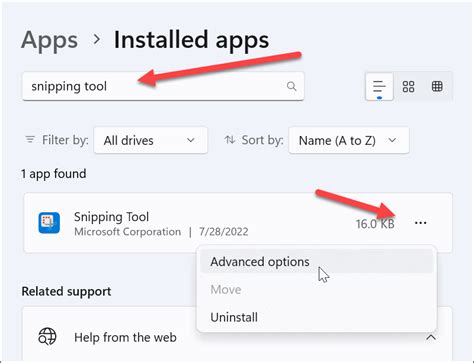
Task: Click the snipping tool search field
Action: [163, 86]
